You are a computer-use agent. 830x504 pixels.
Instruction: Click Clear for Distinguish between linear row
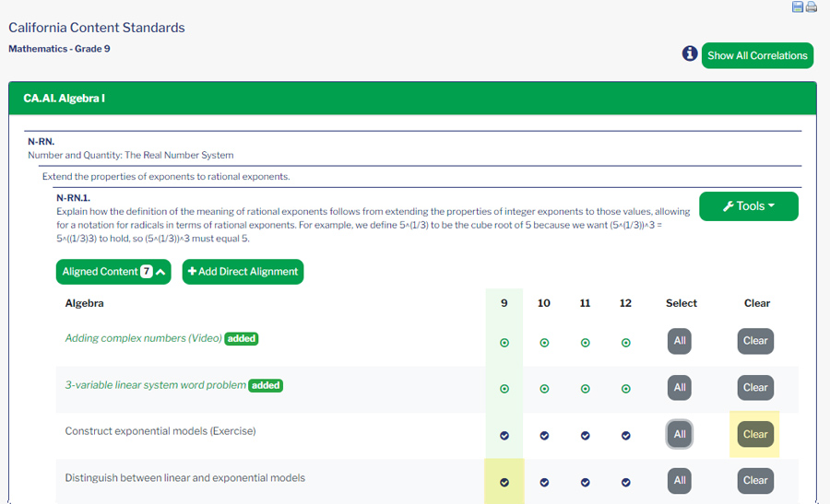coord(755,481)
